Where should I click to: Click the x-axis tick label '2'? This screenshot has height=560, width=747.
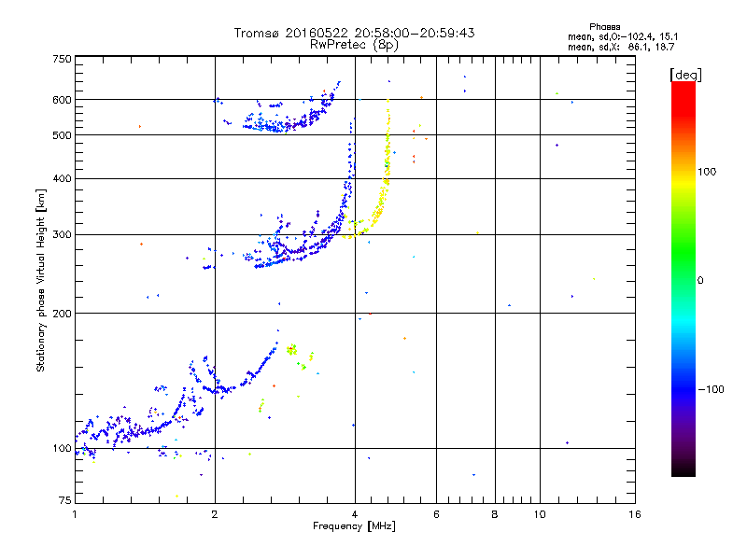click(x=215, y=514)
